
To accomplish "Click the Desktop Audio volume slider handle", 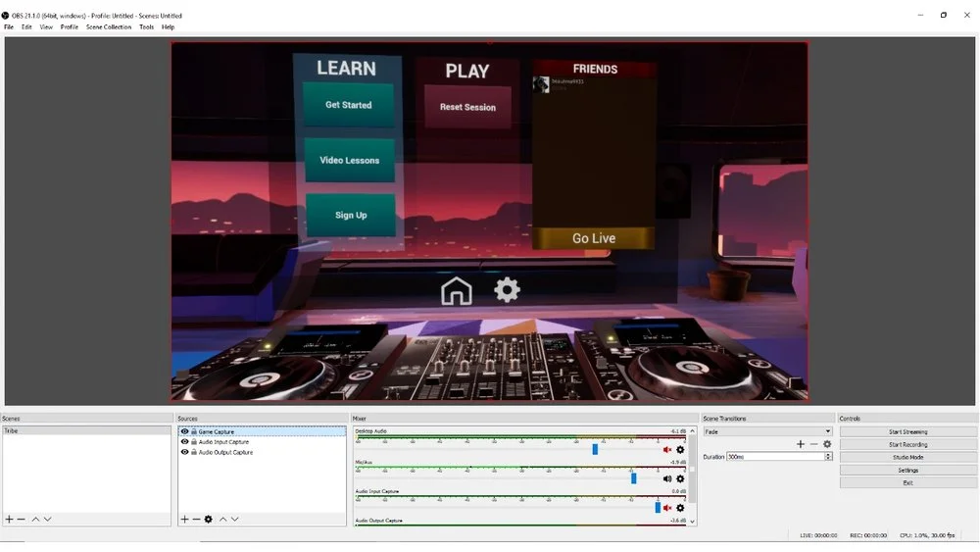I will point(595,449).
